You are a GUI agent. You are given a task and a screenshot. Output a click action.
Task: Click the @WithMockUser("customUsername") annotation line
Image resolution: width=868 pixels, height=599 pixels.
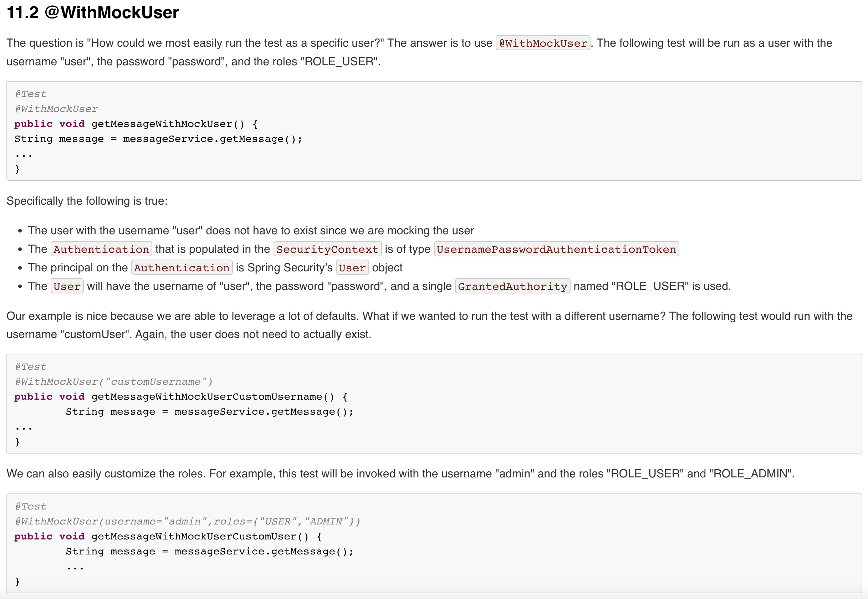coord(113,382)
